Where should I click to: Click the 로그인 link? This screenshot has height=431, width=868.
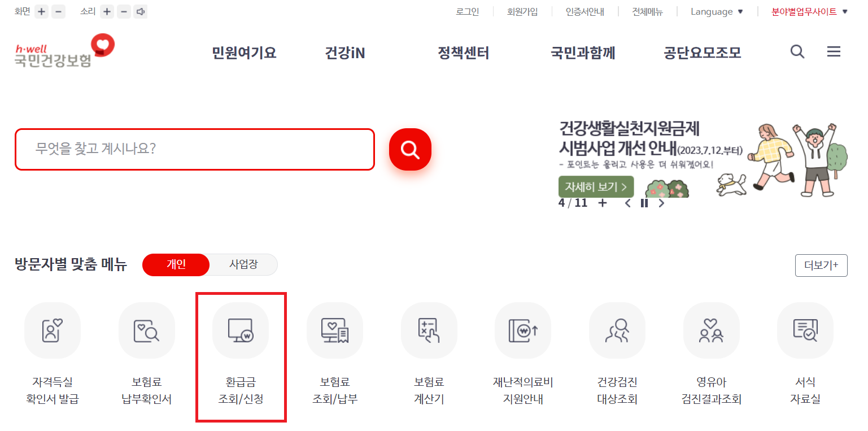tap(467, 11)
